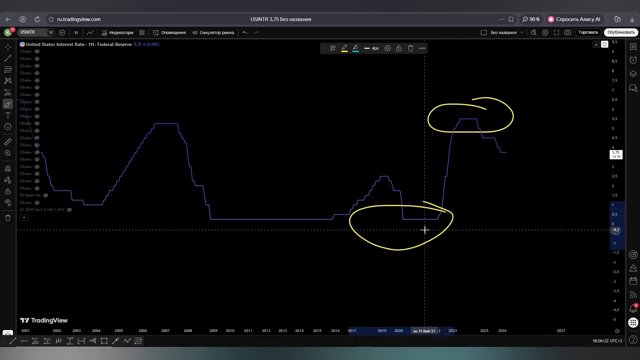The image size is (640, 360).
Task: Open the time zone menu showing UTC+3
Action: (x=607, y=340)
